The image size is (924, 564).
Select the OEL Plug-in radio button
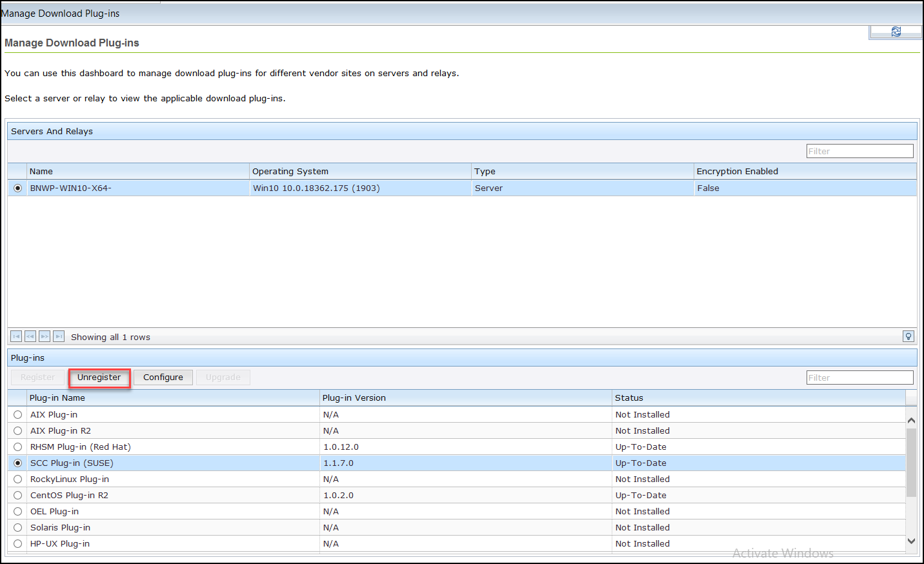(17, 511)
